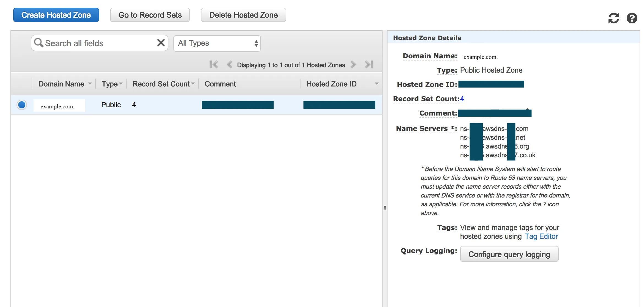Jump to last page of hosted zones

pyautogui.click(x=369, y=65)
